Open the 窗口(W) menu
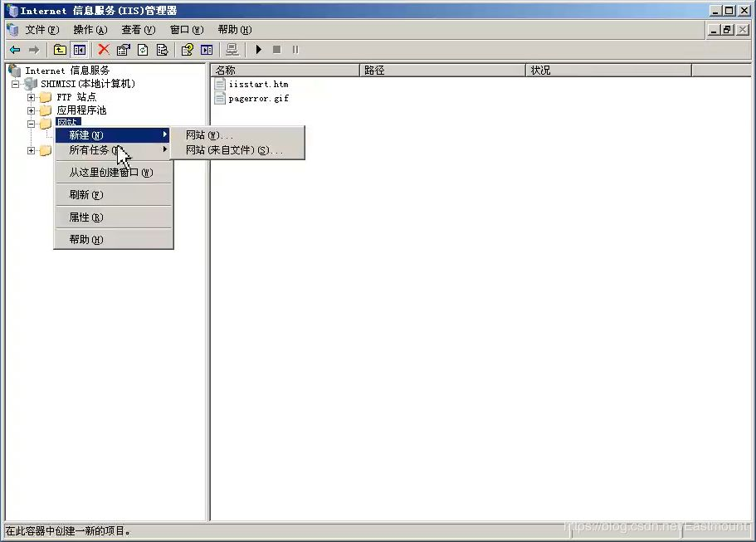Viewport: 756px width, 542px height. click(x=187, y=30)
